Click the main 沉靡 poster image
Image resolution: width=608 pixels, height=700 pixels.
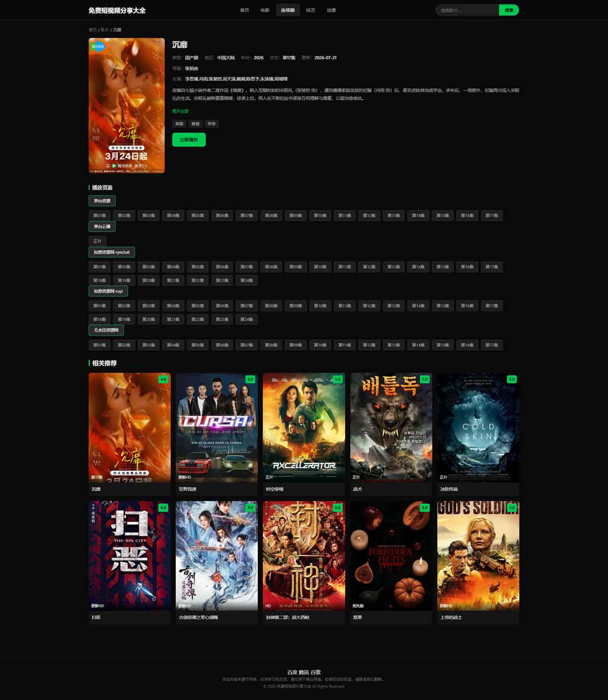point(127,105)
